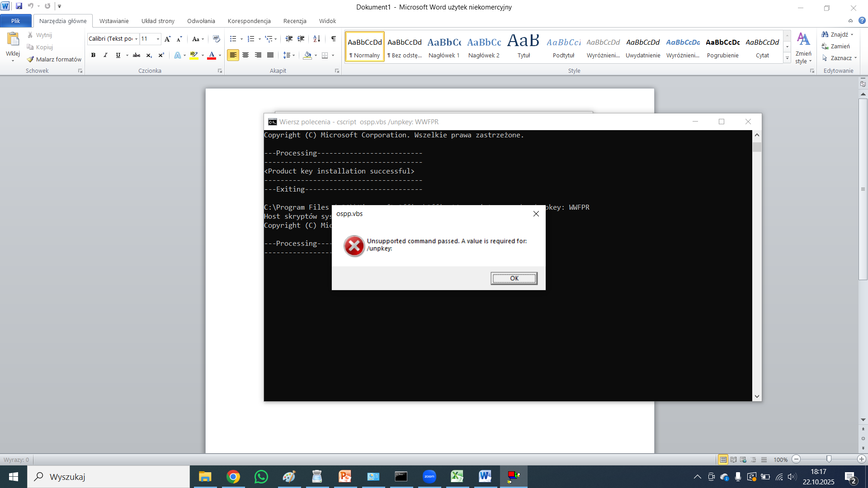Toggle strikethrough formatting
This screenshot has width=868, height=488.
click(x=137, y=55)
